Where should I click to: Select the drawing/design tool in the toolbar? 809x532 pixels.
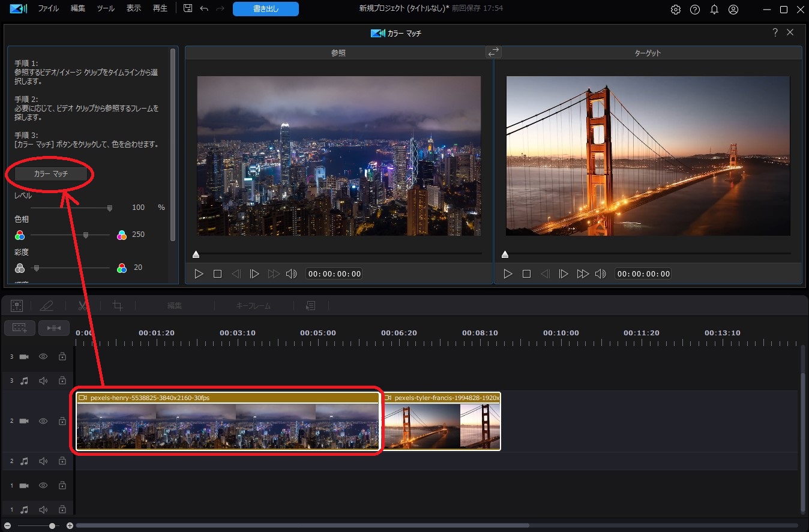point(47,305)
